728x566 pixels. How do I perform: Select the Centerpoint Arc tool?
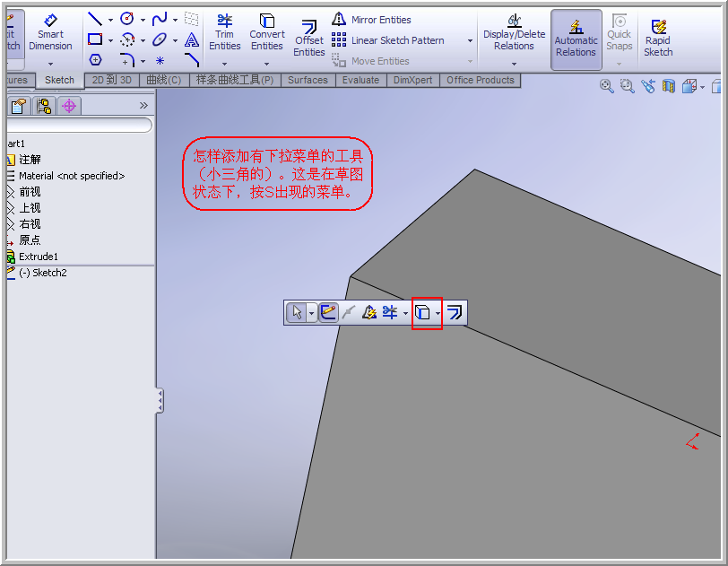click(x=127, y=39)
